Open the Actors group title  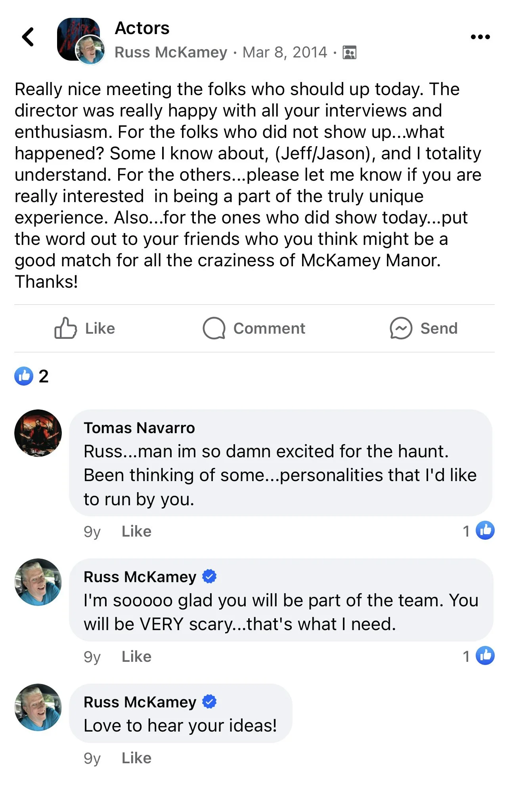pyautogui.click(x=142, y=28)
